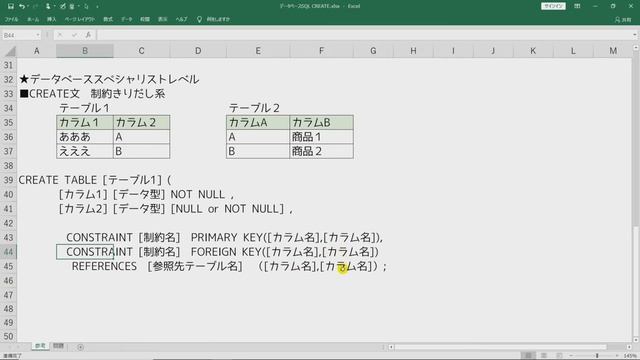Click the テーブル１ label cell
The height and width of the screenshot is (360, 640).
click(x=84, y=108)
